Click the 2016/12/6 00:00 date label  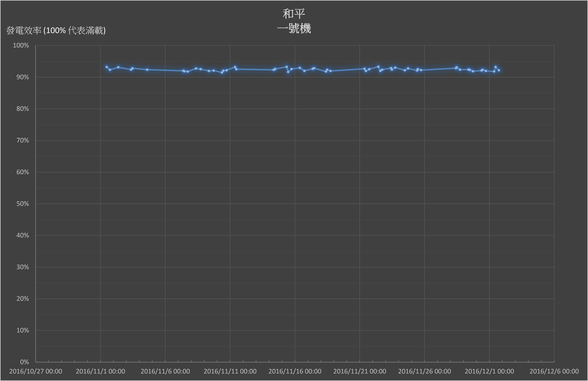(x=554, y=371)
